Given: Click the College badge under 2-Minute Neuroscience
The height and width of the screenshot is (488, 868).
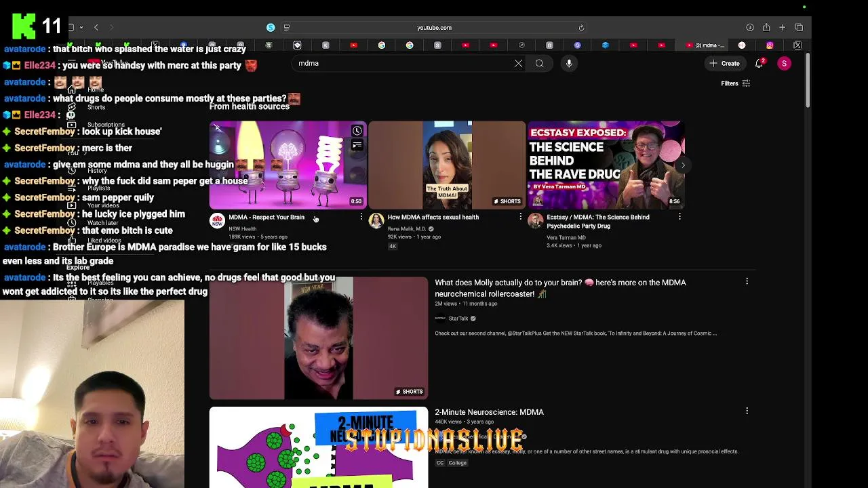Looking at the screenshot, I should click(457, 463).
